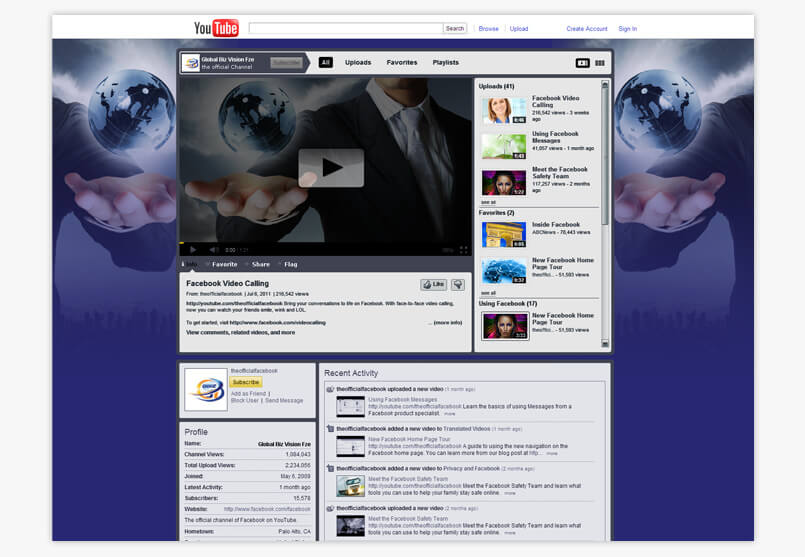Click Add as Friend link
This screenshot has height=557, width=805.
click(248, 394)
